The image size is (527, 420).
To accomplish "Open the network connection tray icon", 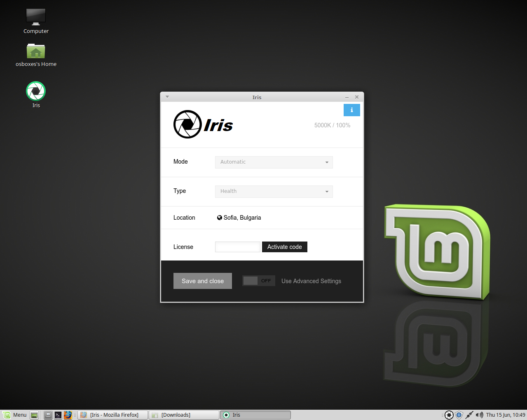I will [469, 415].
